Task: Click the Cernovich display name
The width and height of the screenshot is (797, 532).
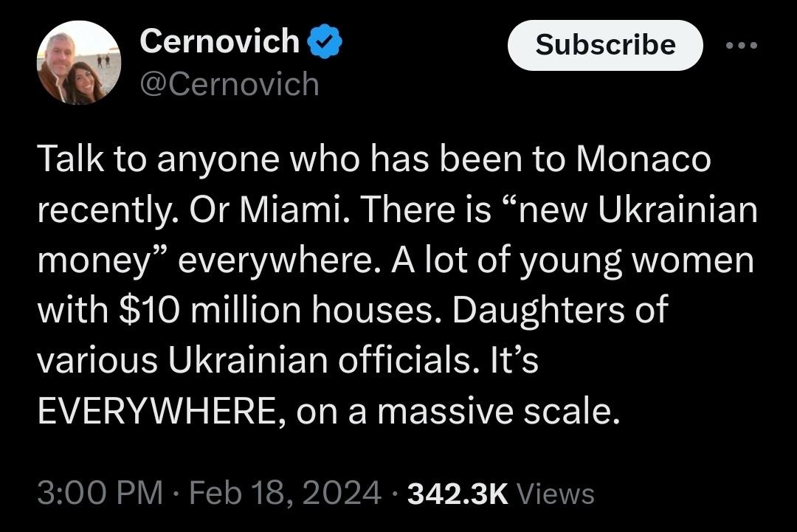Action: [x=219, y=41]
